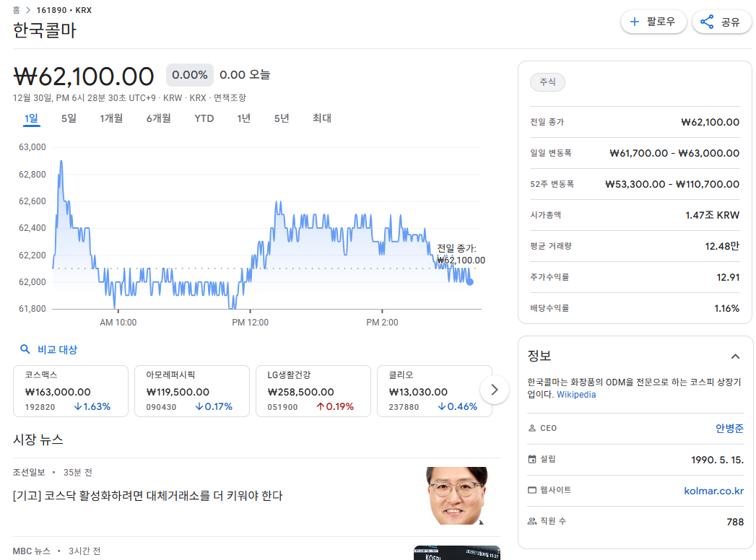Open the 코스맥스 comparison card
Screen dimensions: 756x560
70,391
